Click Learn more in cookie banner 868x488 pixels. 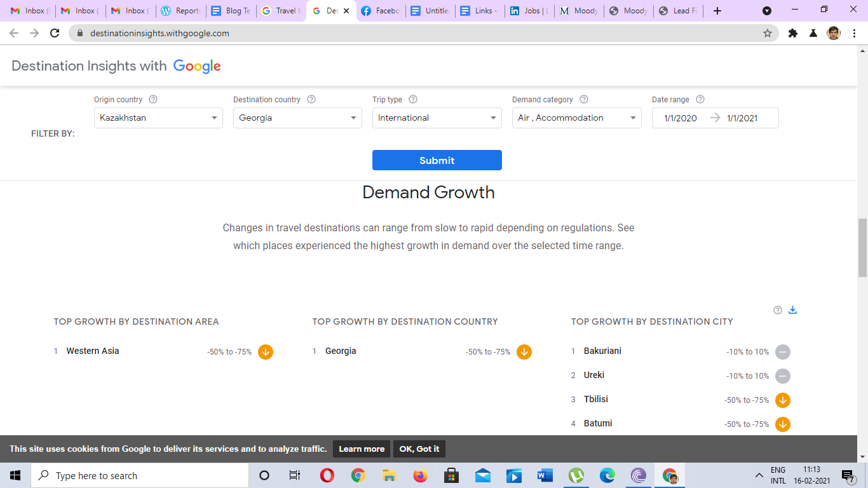tap(362, 449)
